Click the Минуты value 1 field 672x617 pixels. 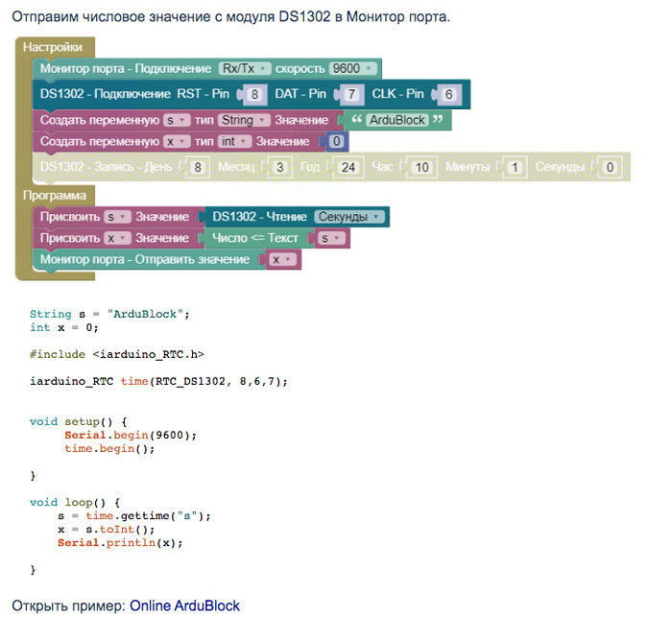coord(515,167)
